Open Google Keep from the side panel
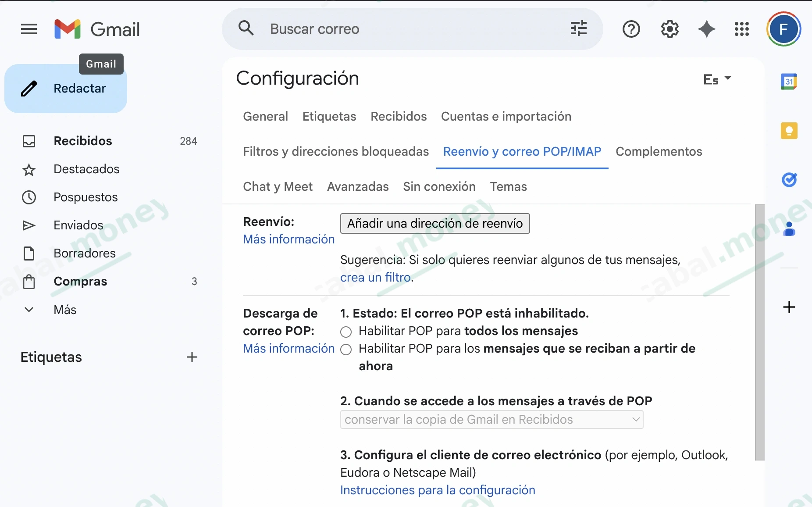 790,131
